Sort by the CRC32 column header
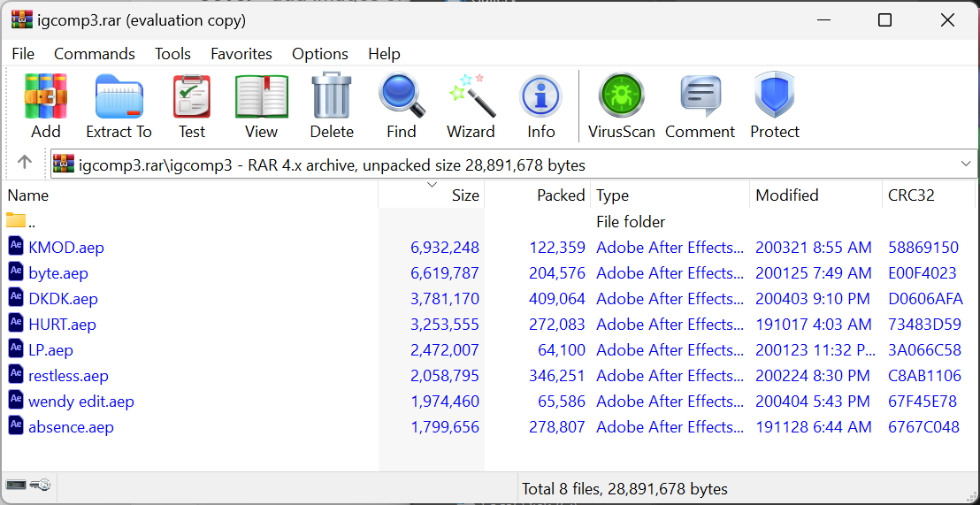Screen dimensions: 980x505 [x=928, y=195]
